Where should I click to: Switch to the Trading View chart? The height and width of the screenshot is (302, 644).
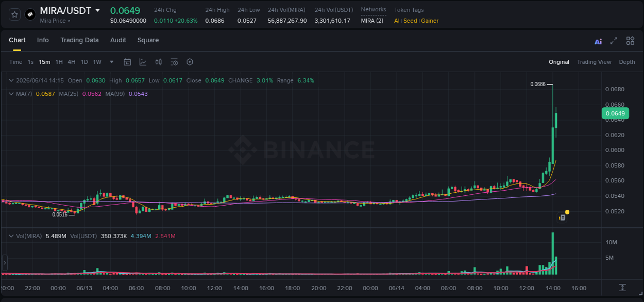point(594,62)
